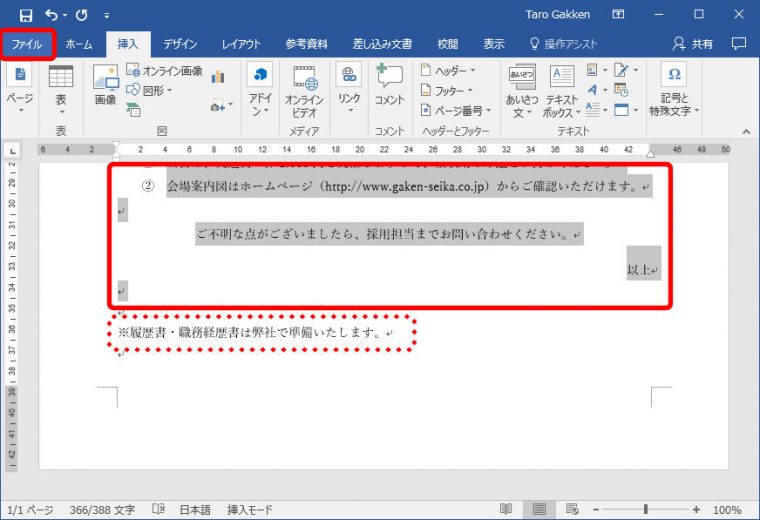Click the 操作アシスト search box
760x520 pixels.
pyautogui.click(x=564, y=45)
